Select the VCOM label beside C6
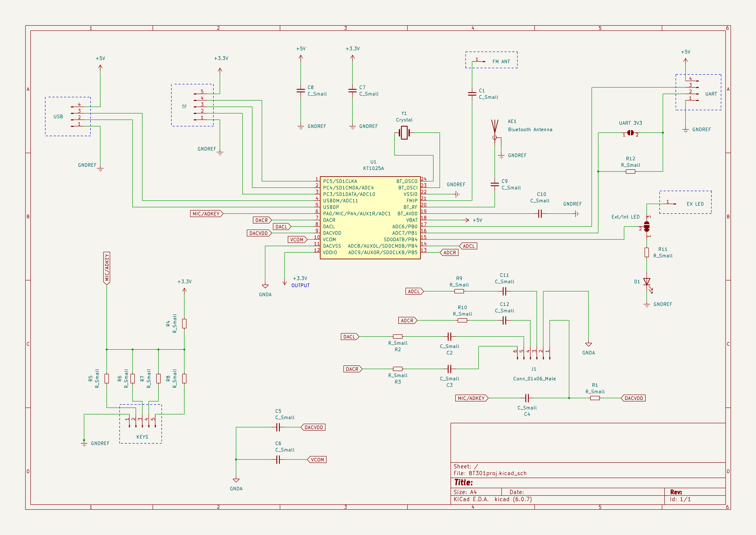The width and height of the screenshot is (756, 535). pos(317,459)
